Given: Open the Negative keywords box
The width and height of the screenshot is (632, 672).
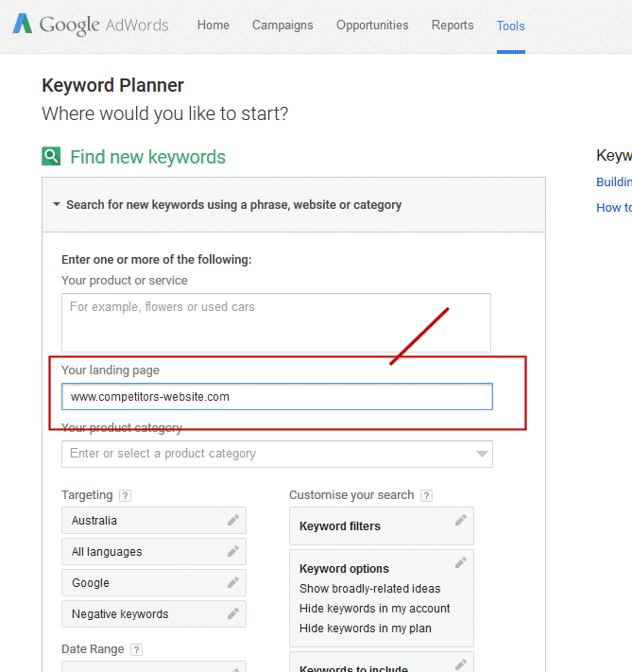Looking at the screenshot, I should click(154, 614).
